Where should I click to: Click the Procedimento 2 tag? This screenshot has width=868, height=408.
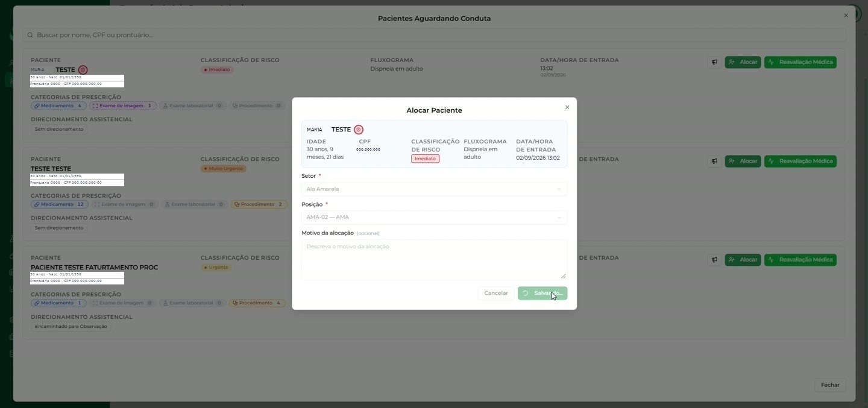point(258,205)
